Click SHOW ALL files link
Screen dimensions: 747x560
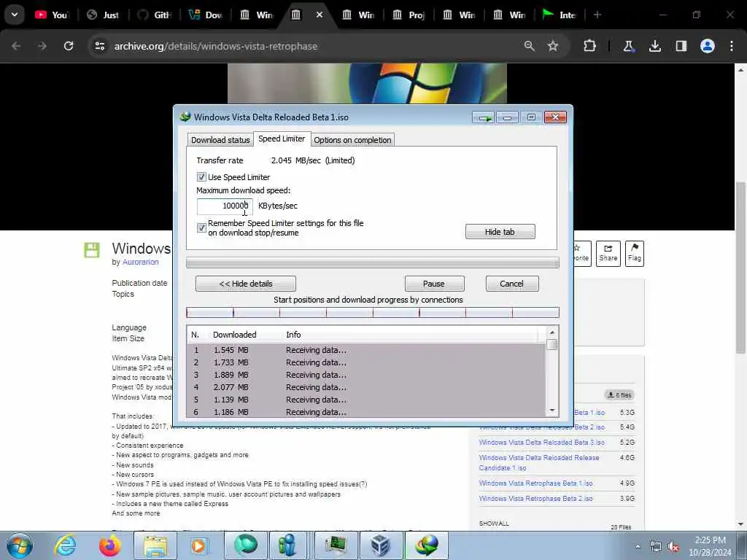(x=494, y=524)
